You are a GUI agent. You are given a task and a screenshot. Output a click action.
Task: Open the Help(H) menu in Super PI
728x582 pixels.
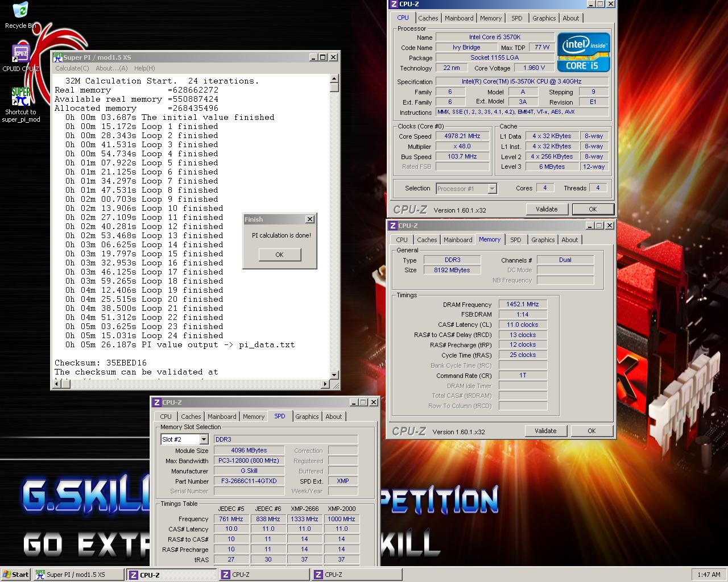pos(144,68)
